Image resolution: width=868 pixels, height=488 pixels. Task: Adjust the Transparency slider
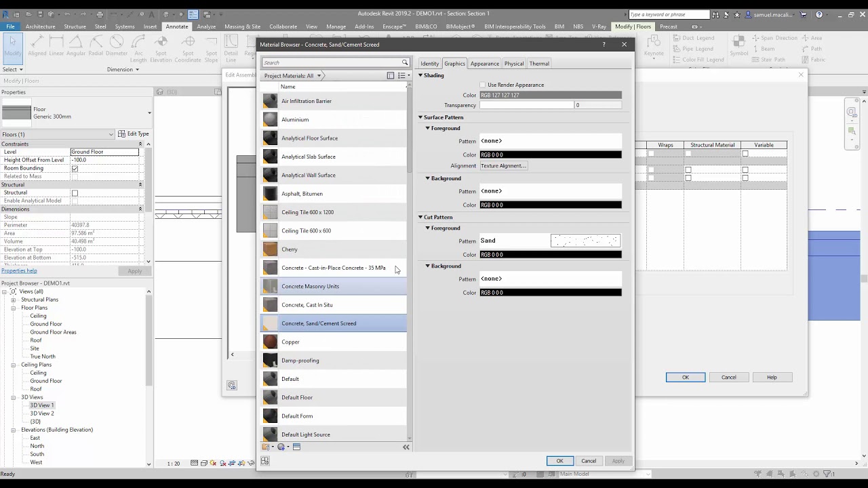(x=527, y=105)
